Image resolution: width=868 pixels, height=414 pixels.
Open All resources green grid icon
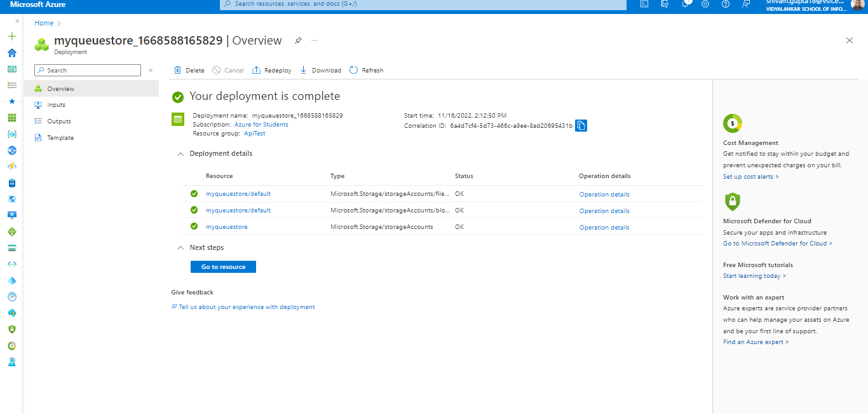pos(11,118)
